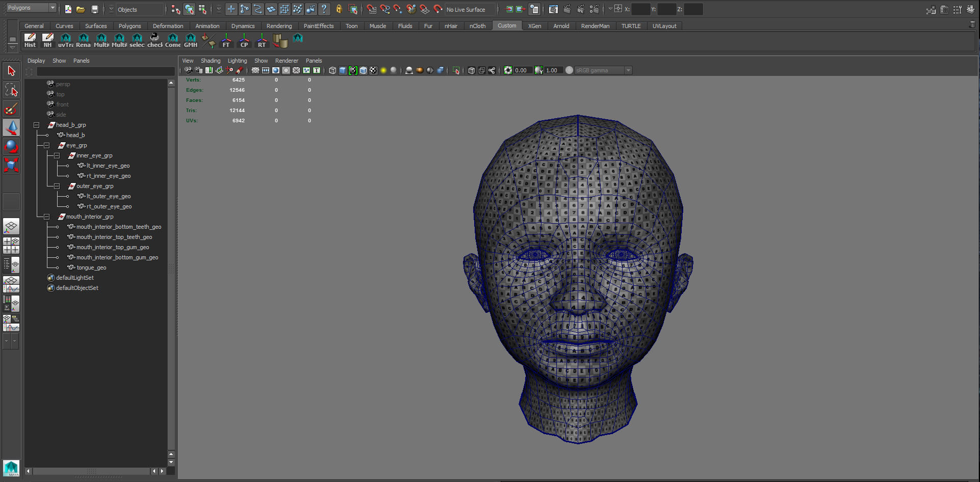Viewport: 980px width, 482px height.
Task: Click the Hist shelf button
Action: tap(30, 40)
